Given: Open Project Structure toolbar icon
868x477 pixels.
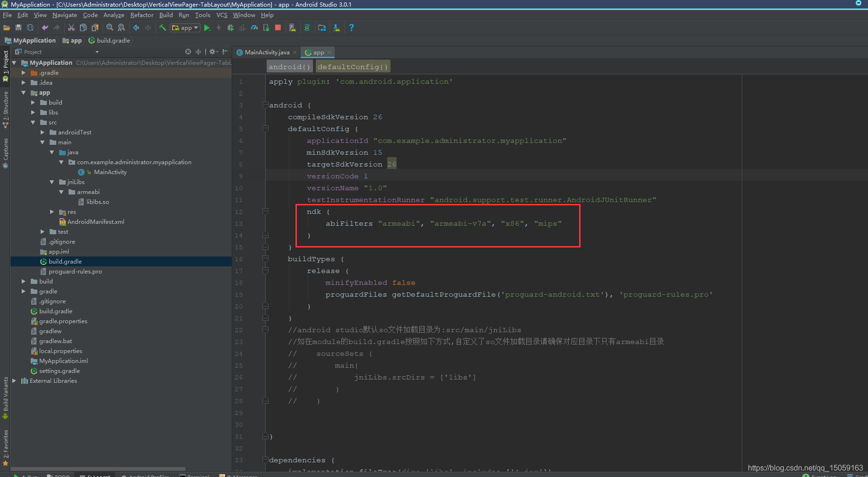Looking at the screenshot, I should pos(322,28).
